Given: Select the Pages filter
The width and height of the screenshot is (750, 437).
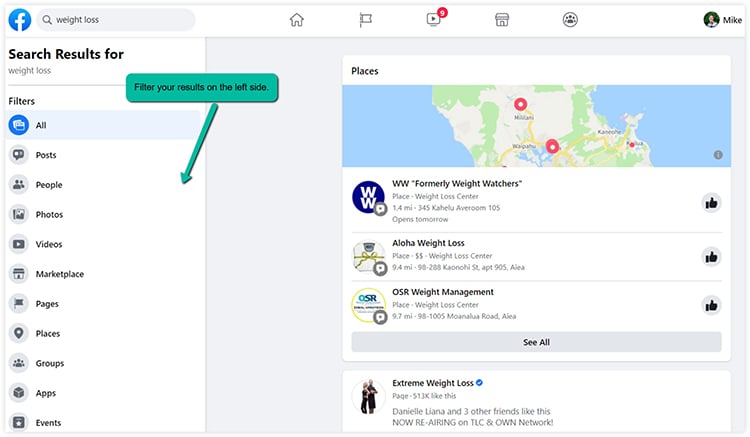Looking at the screenshot, I should click(x=103, y=304).
